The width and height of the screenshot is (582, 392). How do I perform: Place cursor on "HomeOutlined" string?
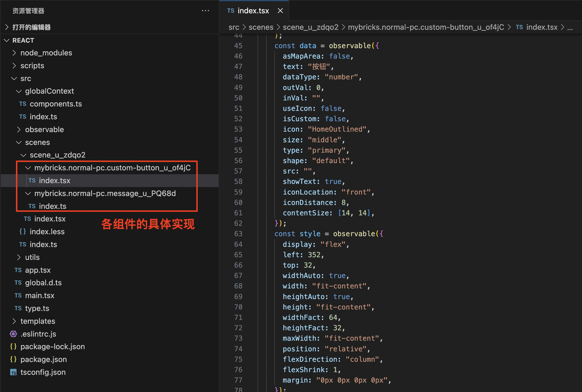(x=337, y=129)
